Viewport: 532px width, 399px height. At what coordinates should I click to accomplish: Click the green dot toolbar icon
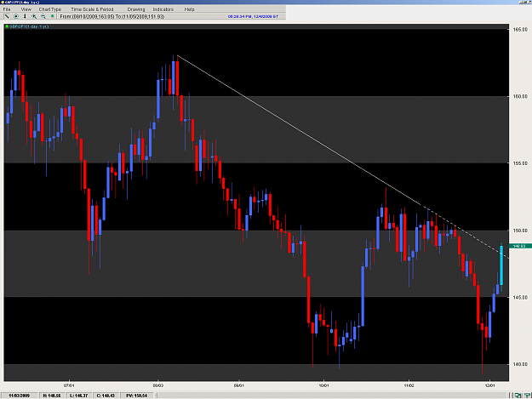click(52, 16)
